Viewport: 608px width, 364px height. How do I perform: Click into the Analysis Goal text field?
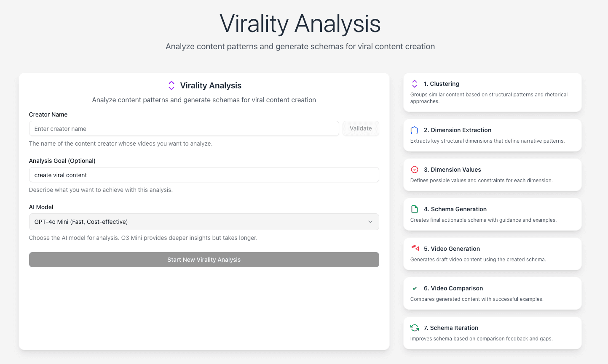tap(204, 175)
